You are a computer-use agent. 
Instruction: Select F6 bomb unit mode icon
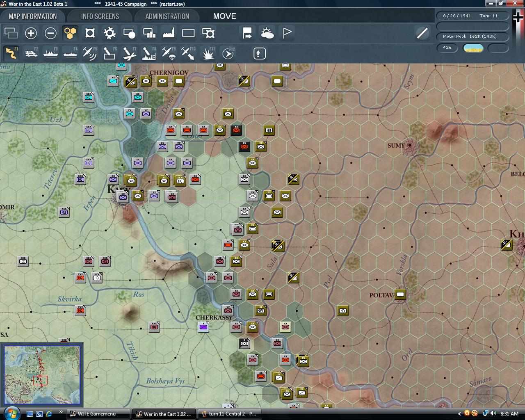[110, 53]
